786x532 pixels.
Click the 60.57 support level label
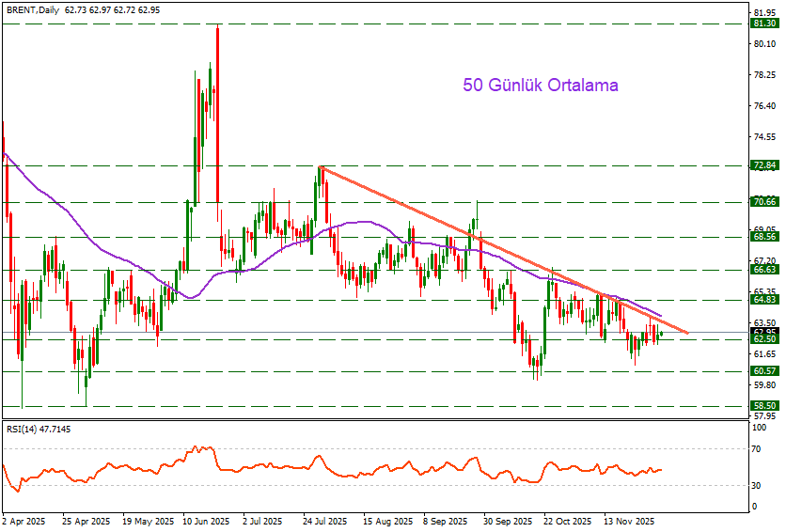[763, 371]
